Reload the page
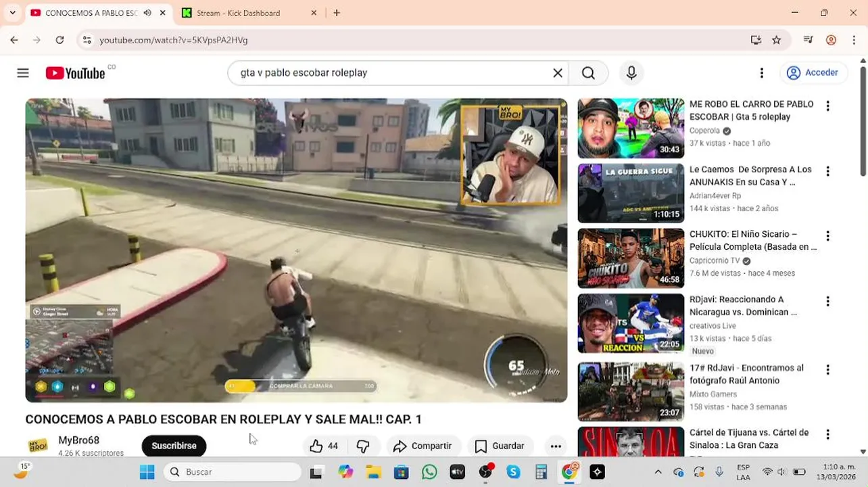Screen dimensions: 868x487 [59, 40]
